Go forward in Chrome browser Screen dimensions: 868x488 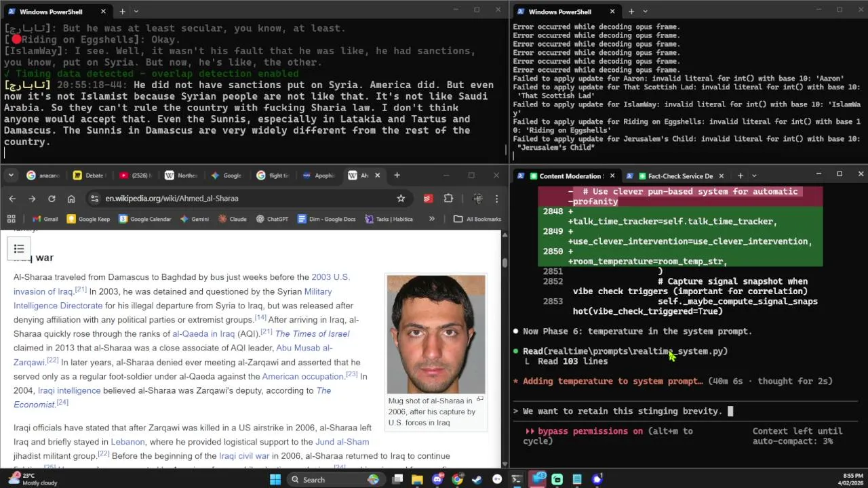coord(32,199)
